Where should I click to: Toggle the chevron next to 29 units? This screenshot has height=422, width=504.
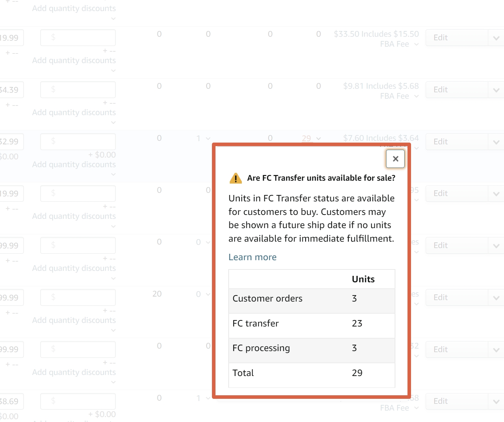[x=318, y=138]
